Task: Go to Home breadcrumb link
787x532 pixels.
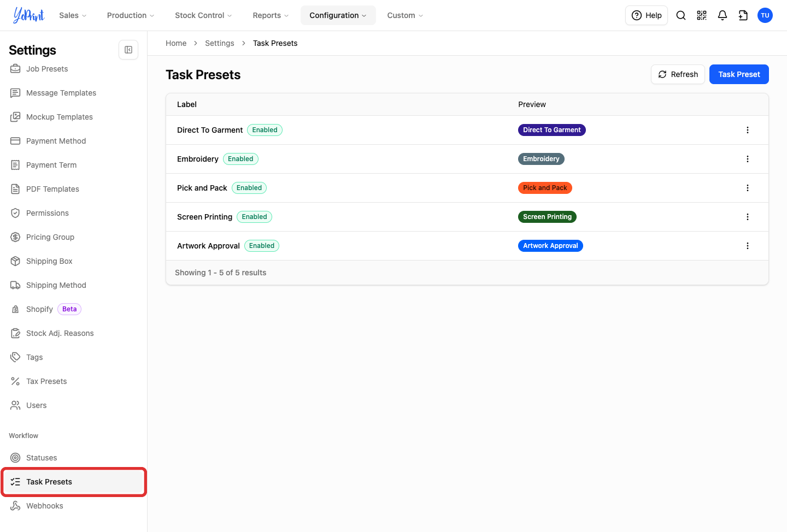Action: click(176, 43)
